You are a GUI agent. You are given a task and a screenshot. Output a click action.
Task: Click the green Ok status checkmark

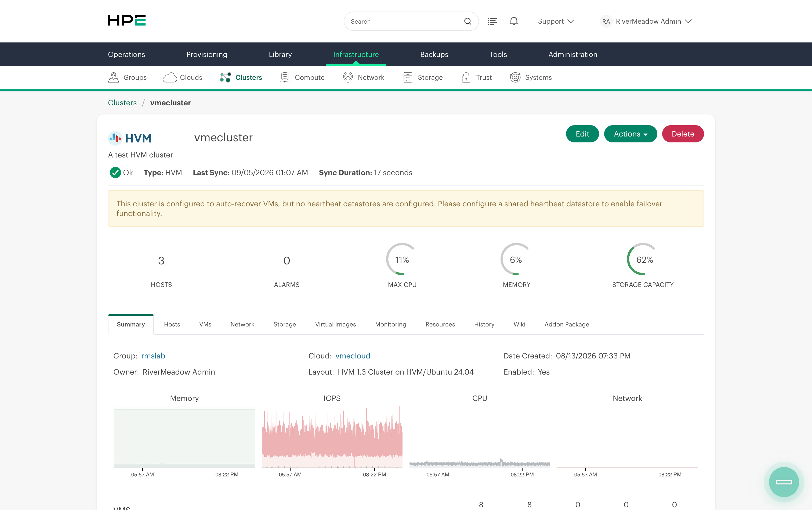[115, 172]
